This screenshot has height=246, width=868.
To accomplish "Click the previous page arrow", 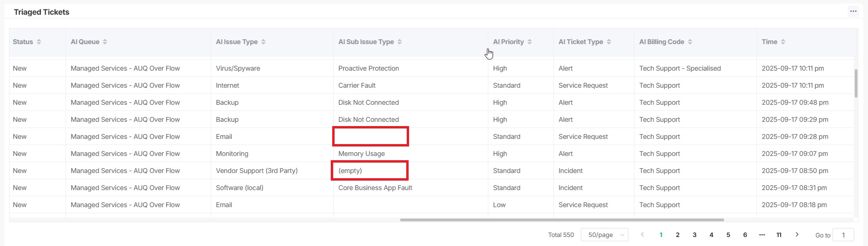I will pyautogui.click(x=643, y=235).
